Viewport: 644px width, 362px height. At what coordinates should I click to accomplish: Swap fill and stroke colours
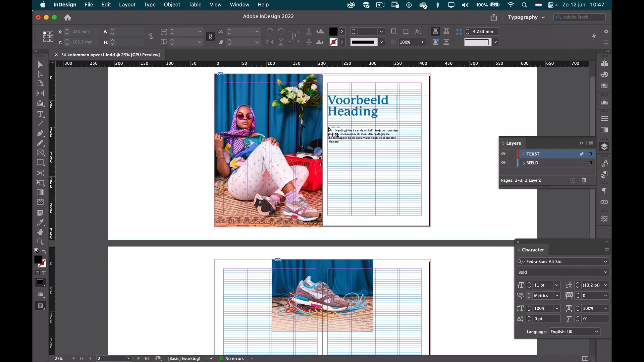(44, 251)
